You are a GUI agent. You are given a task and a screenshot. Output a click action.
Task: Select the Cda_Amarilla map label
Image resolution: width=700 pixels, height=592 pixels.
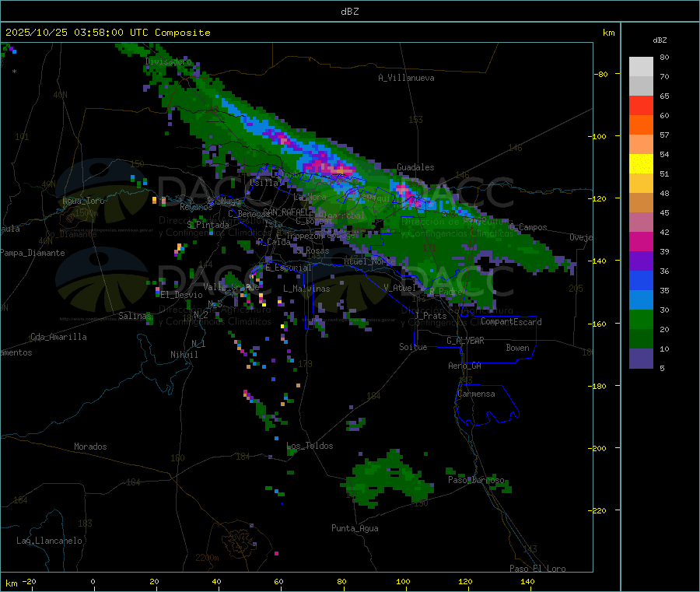tap(58, 337)
